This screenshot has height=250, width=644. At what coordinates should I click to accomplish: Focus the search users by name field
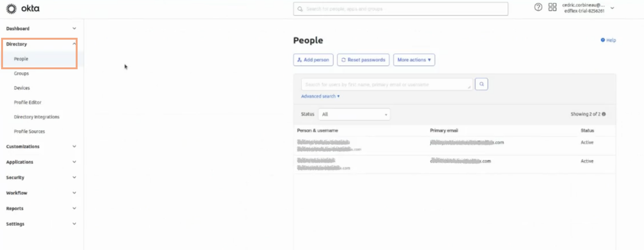(x=387, y=84)
